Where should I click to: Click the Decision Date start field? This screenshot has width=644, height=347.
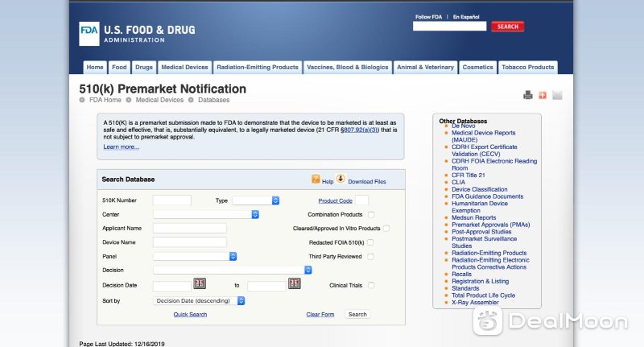172,287
